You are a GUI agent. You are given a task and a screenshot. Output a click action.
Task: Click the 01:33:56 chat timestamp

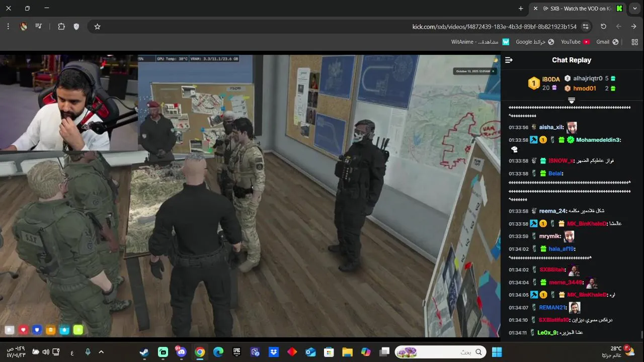(x=518, y=128)
